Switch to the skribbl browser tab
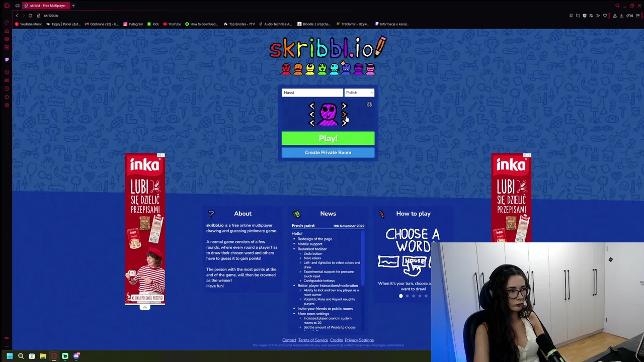This screenshot has width=644, height=362. click(x=46, y=6)
